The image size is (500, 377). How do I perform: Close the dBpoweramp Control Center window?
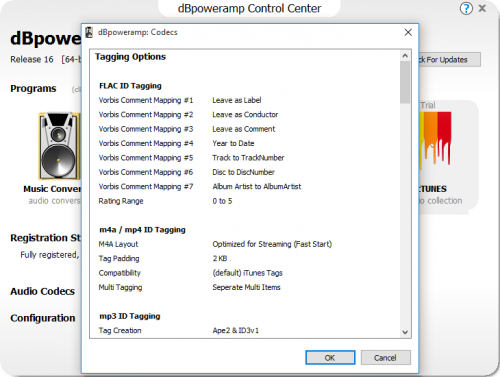(x=482, y=8)
